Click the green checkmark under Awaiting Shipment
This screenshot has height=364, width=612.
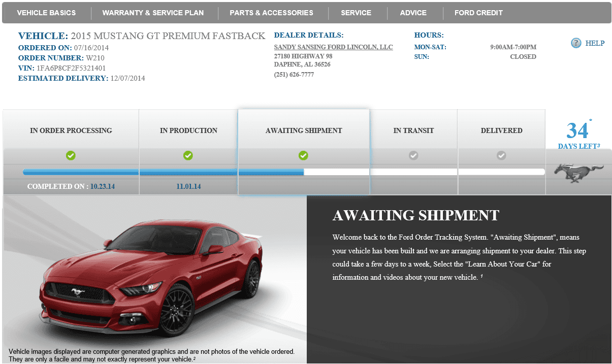point(303,155)
